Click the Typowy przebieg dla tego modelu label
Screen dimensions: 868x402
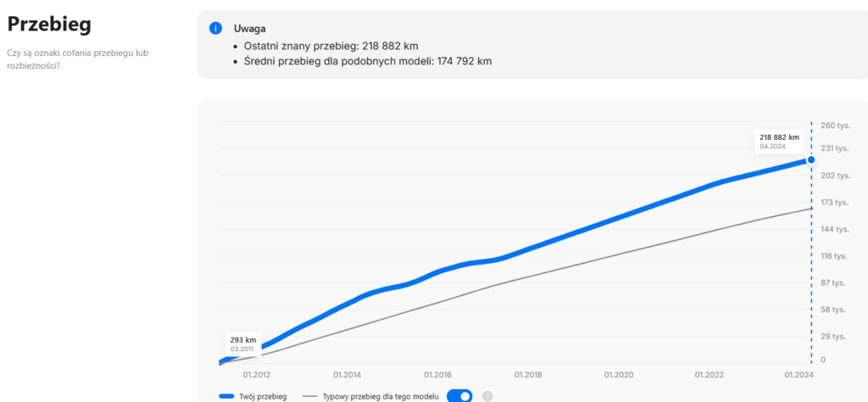(x=381, y=396)
